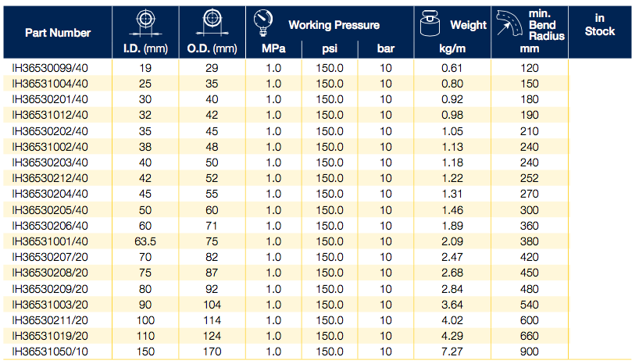Viewport: 639px width, 364px height.
Task: Select the Part Number column header
Action: point(58,33)
